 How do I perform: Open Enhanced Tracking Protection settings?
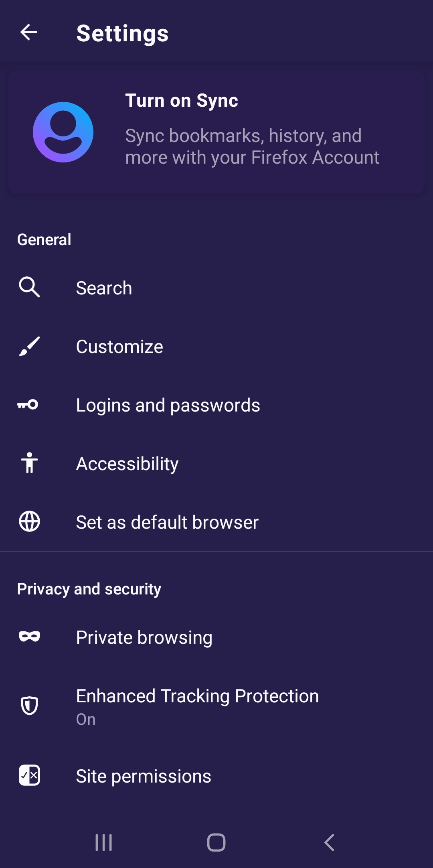[x=197, y=706]
